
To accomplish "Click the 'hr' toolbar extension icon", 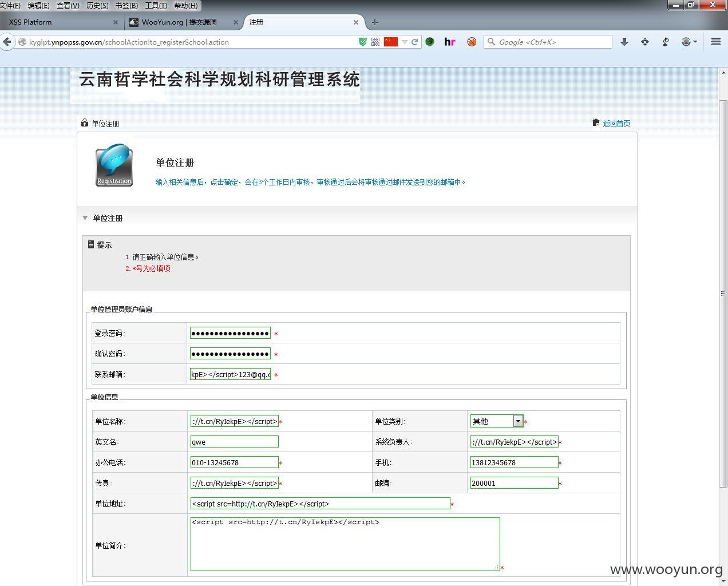I will point(450,42).
